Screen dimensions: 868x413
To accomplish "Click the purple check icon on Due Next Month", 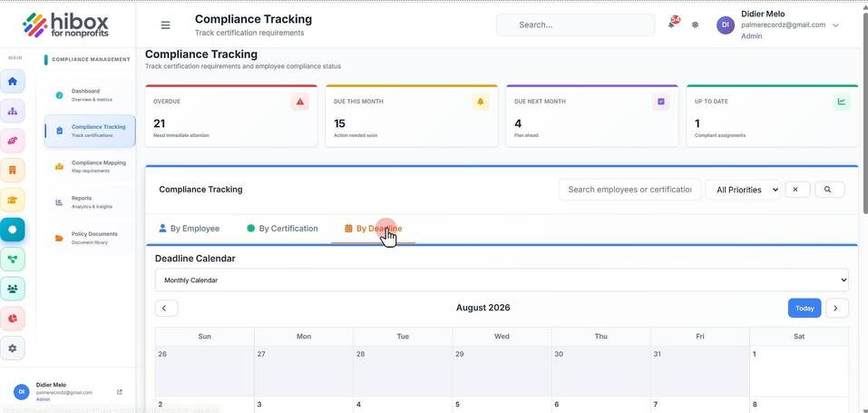I will tap(660, 102).
